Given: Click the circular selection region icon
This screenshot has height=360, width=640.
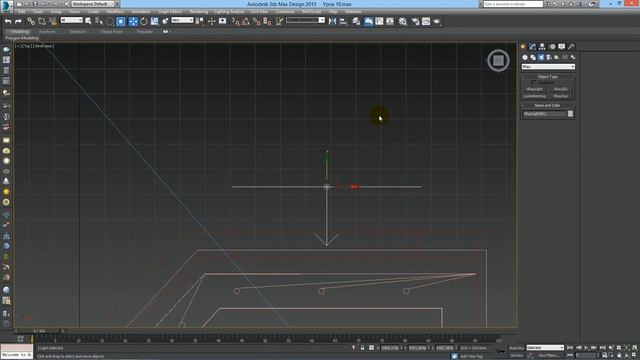Looking at the screenshot, I should tap(110, 21).
